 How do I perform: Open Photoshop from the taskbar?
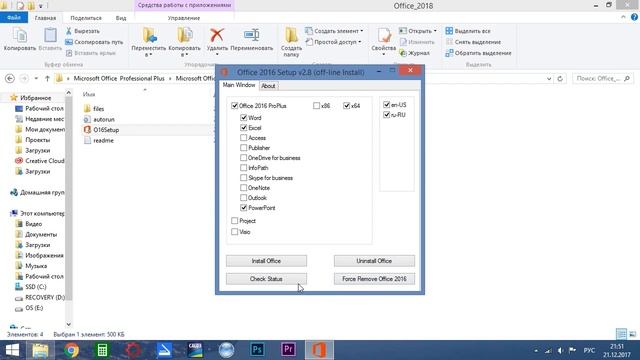257,350
